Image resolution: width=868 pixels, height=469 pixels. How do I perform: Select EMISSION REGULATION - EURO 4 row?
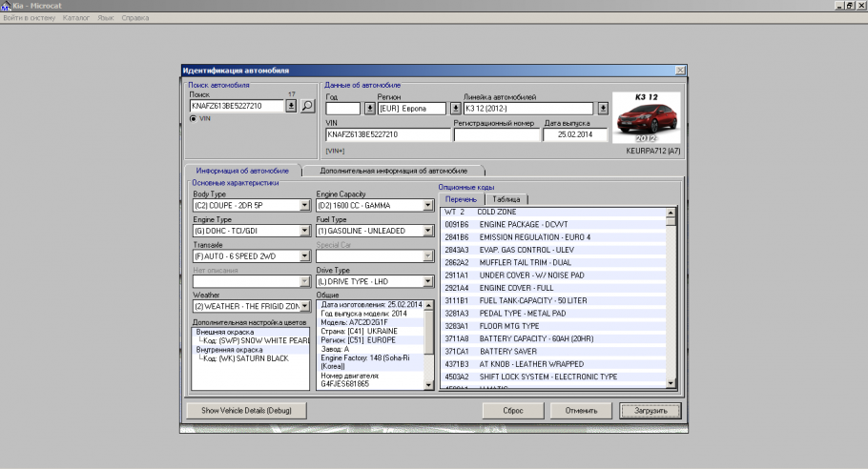[553, 237]
